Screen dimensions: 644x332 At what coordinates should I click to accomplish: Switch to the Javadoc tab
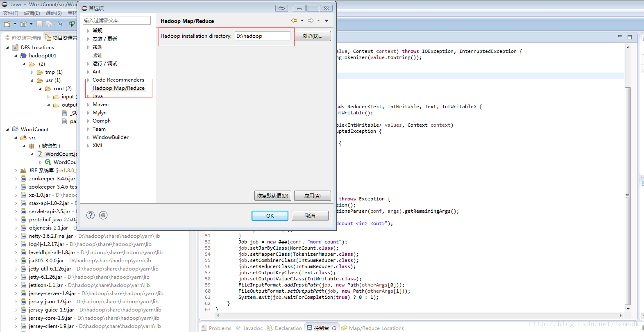coord(249,328)
